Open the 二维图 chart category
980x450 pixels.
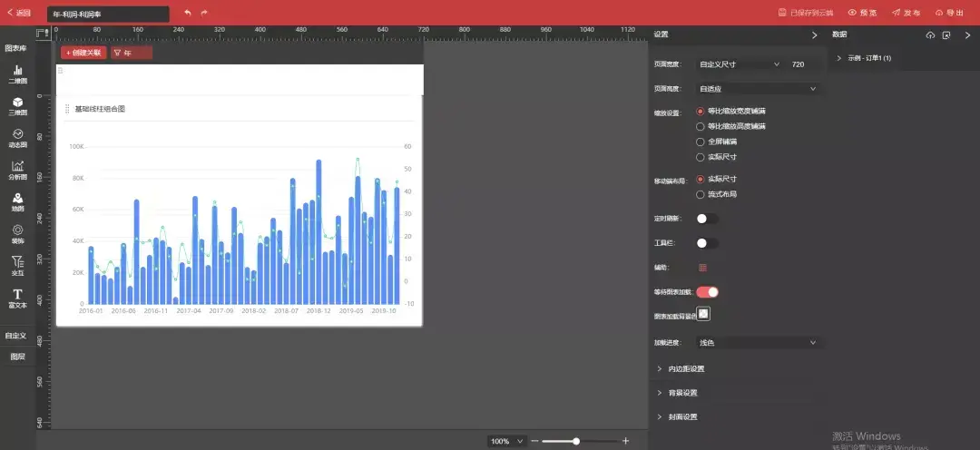click(17, 73)
